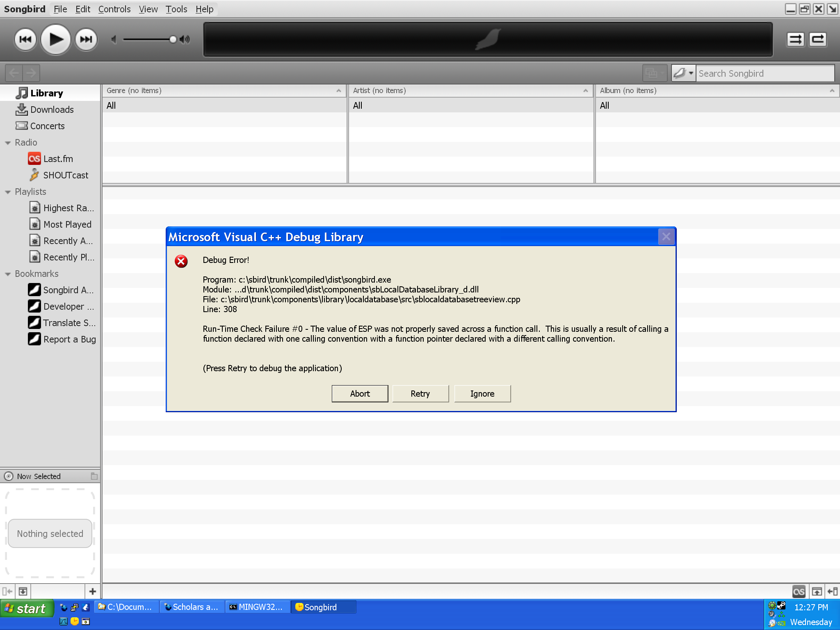Click Ignore in the Debug Error dialog
The height and width of the screenshot is (630, 840).
pos(482,394)
